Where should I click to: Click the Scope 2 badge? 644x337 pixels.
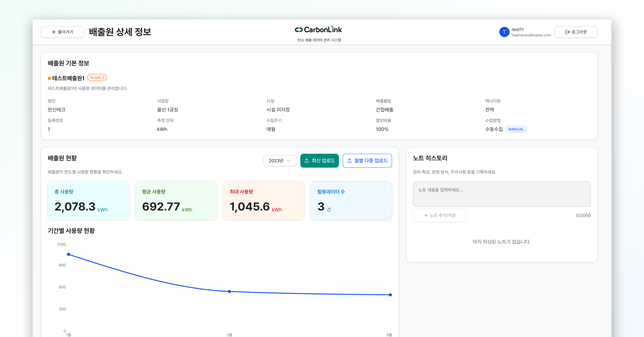[97, 77]
